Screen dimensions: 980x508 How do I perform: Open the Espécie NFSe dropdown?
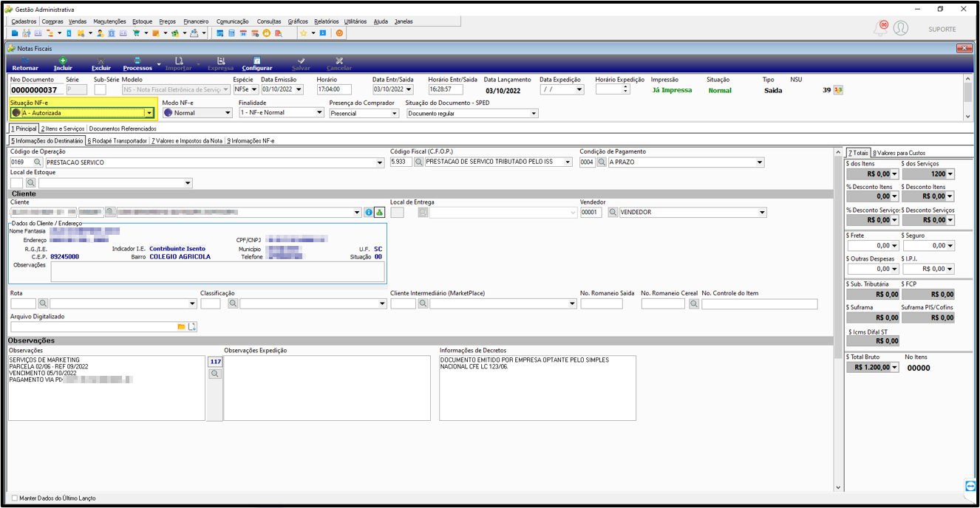[254, 89]
